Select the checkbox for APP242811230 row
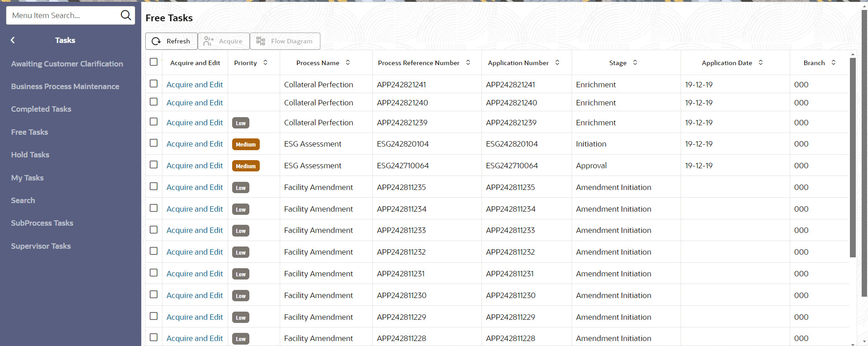The width and height of the screenshot is (868, 346). 154,294
